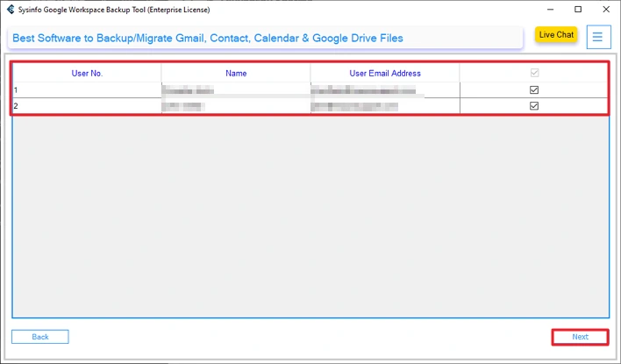Screen dimensions: 621x364
Task: Toggle the select-all header checkbox
Action: pyautogui.click(x=534, y=73)
